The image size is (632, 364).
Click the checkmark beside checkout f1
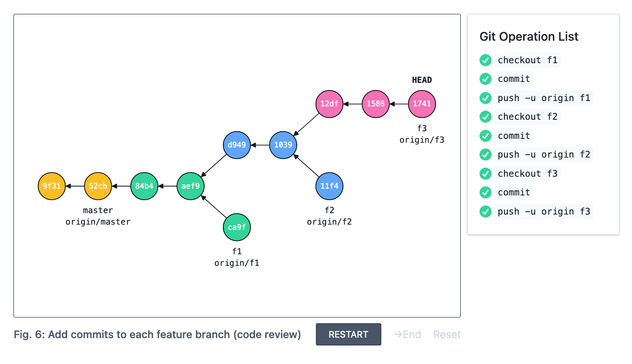486,60
